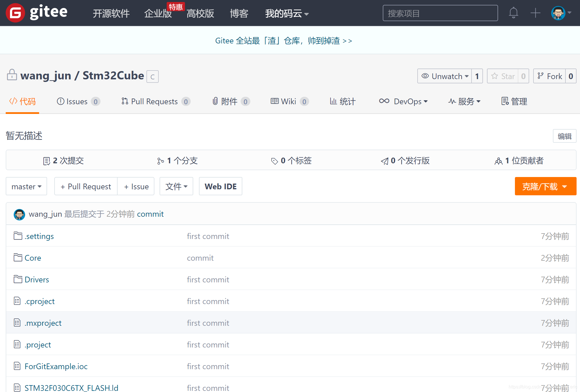Click the C language badge
The image size is (580, 392).
[152, 77]
